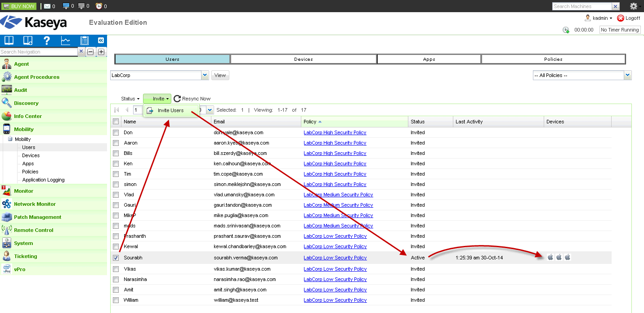Uncheck the checkbox for Sourabh

tap(116, 258)
